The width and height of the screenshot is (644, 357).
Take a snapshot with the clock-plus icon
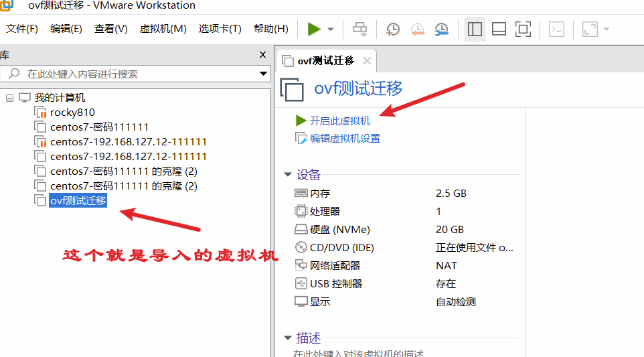pyautogui.click(x=393, y=29)
